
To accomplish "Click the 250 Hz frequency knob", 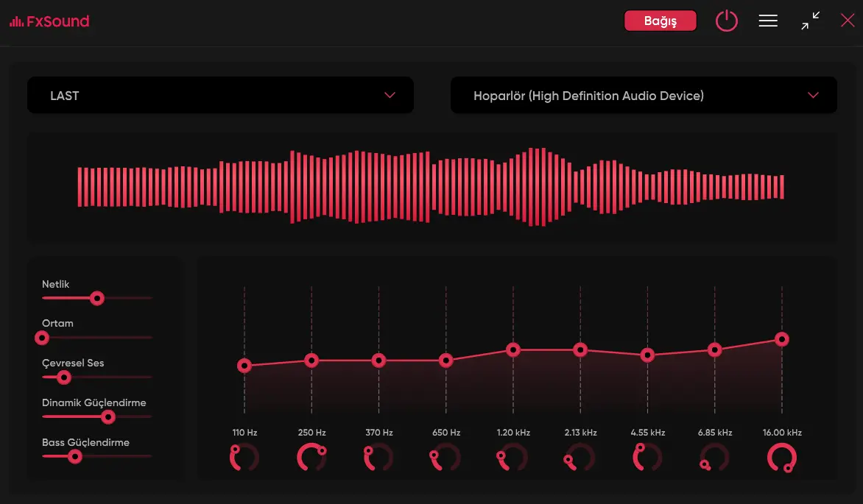I will [311, 458].
